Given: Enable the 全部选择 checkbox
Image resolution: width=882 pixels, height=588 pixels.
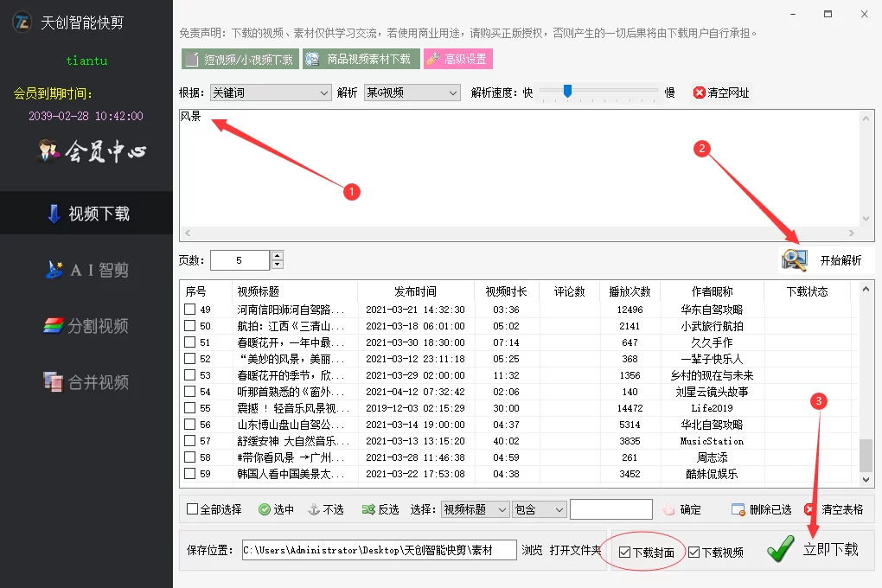Looking at the screenshot, I should (193, 509).
